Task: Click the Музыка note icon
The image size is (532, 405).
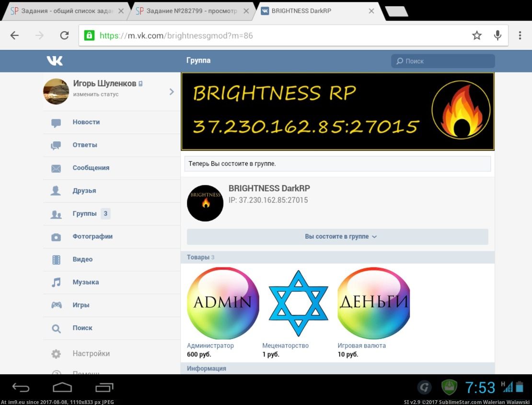Action: (x=56, y=282)
